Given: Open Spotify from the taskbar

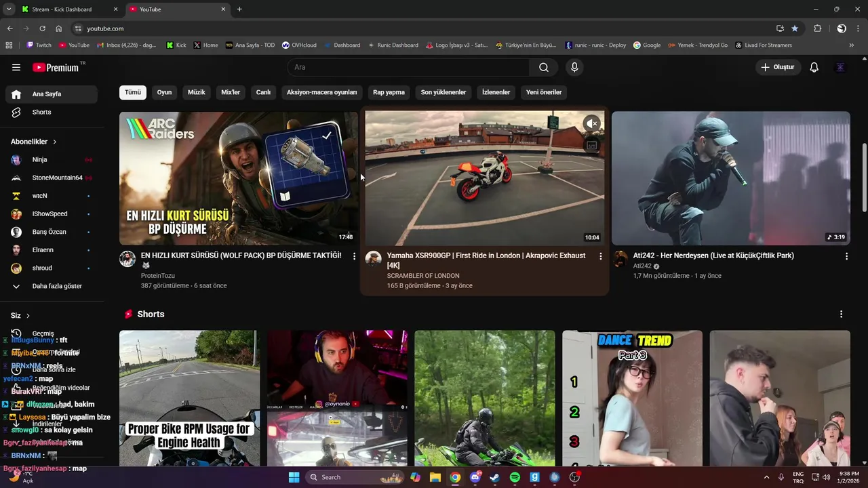Looking at the screenshot, I should coord(515,477).
